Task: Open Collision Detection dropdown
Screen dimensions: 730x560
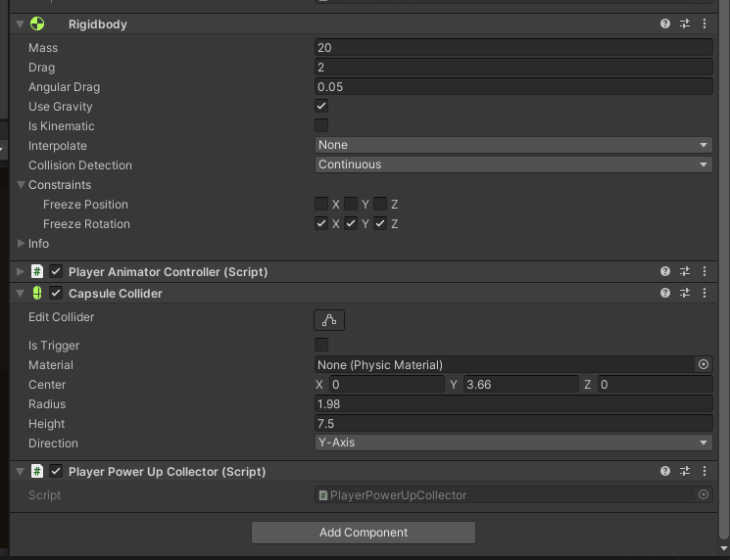Action: tap(513, 164)
